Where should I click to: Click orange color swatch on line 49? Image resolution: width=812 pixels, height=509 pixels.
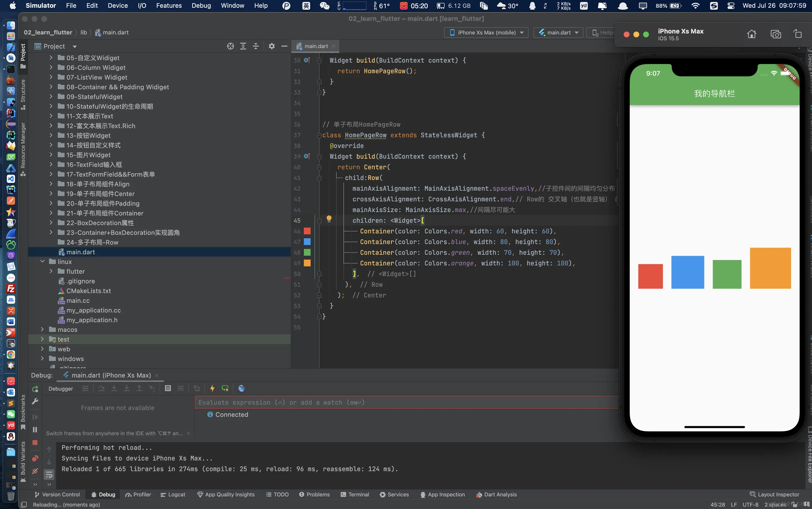(307, 263)
